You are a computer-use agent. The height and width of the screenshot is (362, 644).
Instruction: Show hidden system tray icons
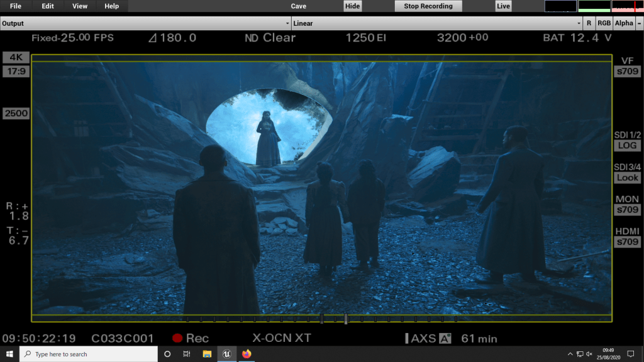(x=570, y=354)
